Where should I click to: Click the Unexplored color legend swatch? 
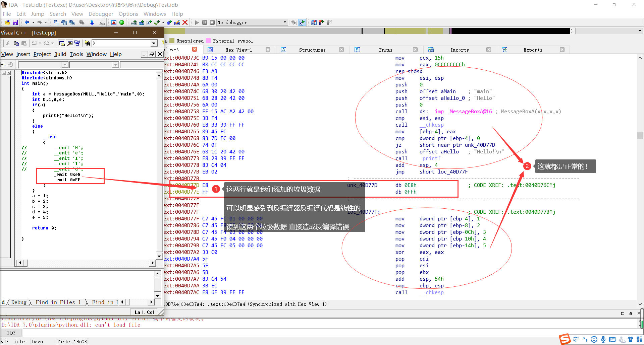[172, 41]
